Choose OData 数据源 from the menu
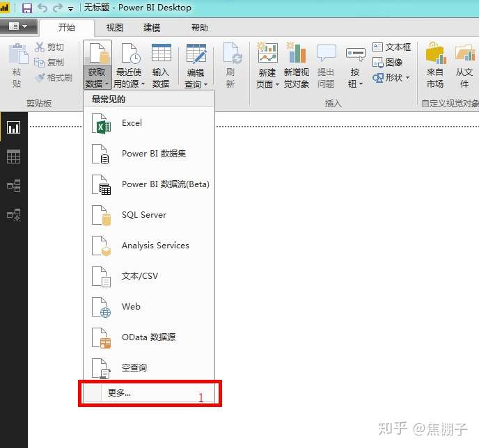 [149, 337]
